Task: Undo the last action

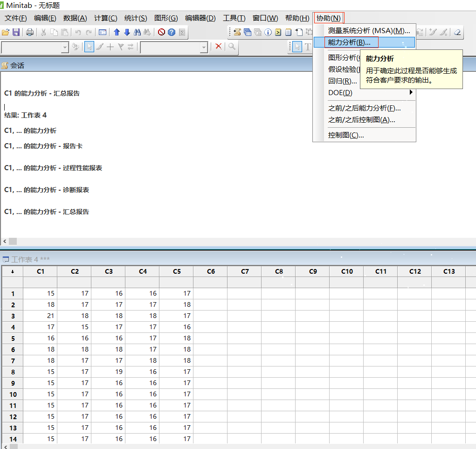Action: [x=77, y=33]
